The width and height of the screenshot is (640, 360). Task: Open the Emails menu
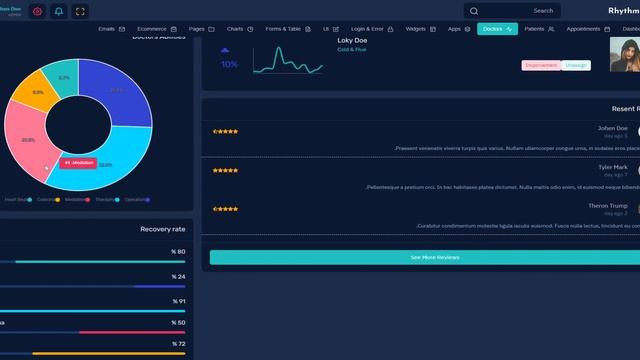coord(111,29)
